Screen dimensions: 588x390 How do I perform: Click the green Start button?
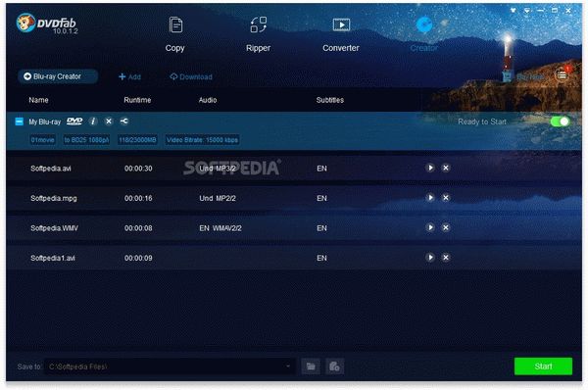(x=543, y=366)
